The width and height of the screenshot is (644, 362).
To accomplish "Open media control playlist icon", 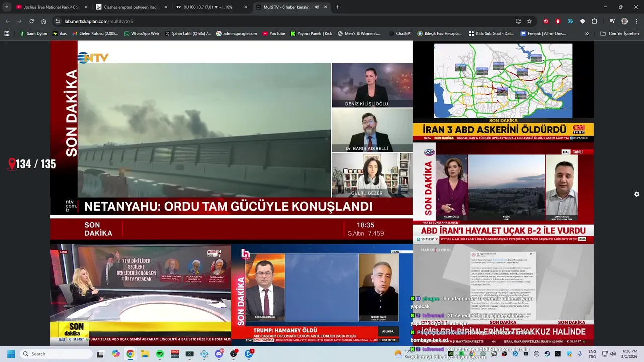I will point(612,21).
